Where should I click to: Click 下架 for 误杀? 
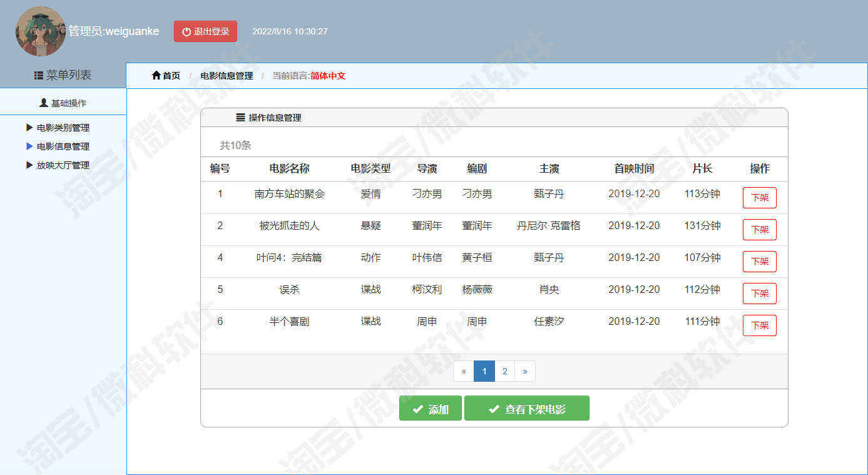[760, 294]
